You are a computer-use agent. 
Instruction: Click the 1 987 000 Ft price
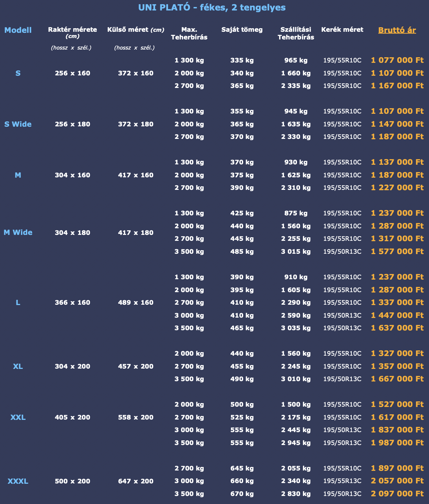(x=397, y=443)
